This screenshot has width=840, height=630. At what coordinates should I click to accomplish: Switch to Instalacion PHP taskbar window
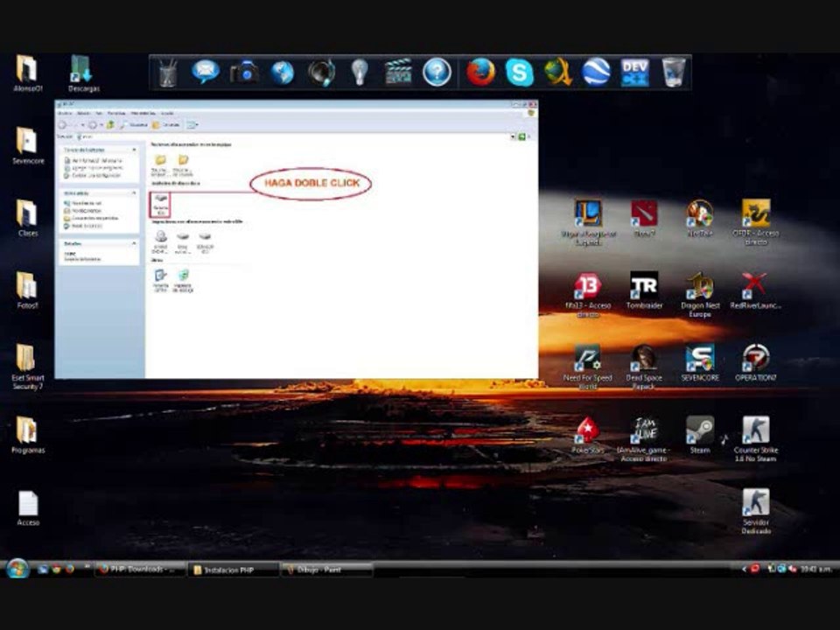(234, 570)
